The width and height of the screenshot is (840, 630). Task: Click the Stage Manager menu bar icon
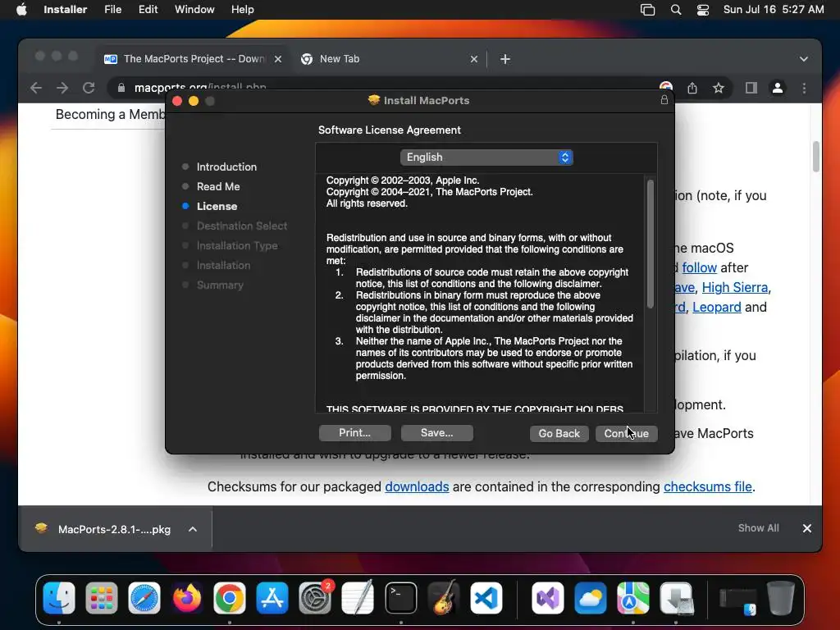point(648,10)
